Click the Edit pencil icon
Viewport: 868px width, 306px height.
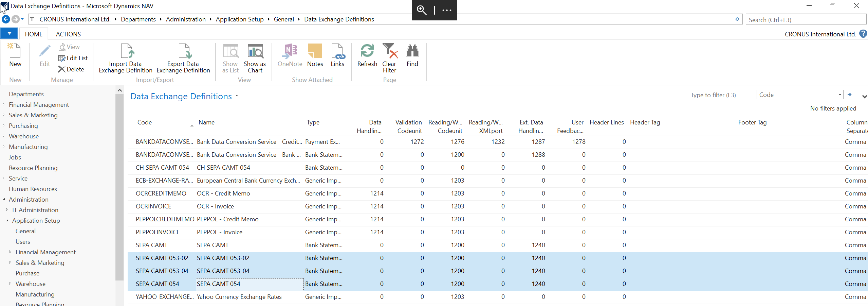tap(45, 51)
